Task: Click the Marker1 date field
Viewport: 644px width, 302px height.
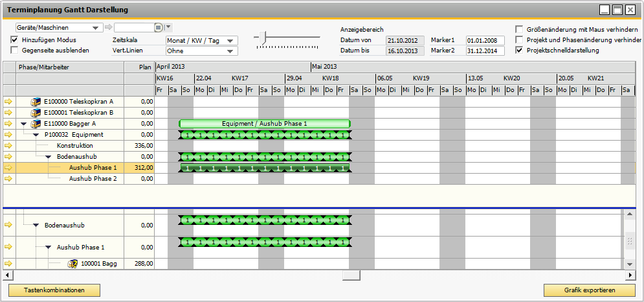Action: point(485,40)
